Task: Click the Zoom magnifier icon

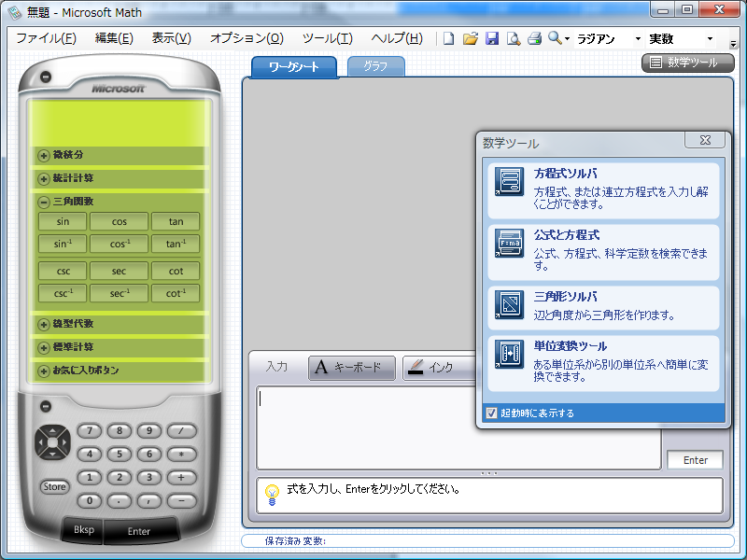Action: point(555,37)
